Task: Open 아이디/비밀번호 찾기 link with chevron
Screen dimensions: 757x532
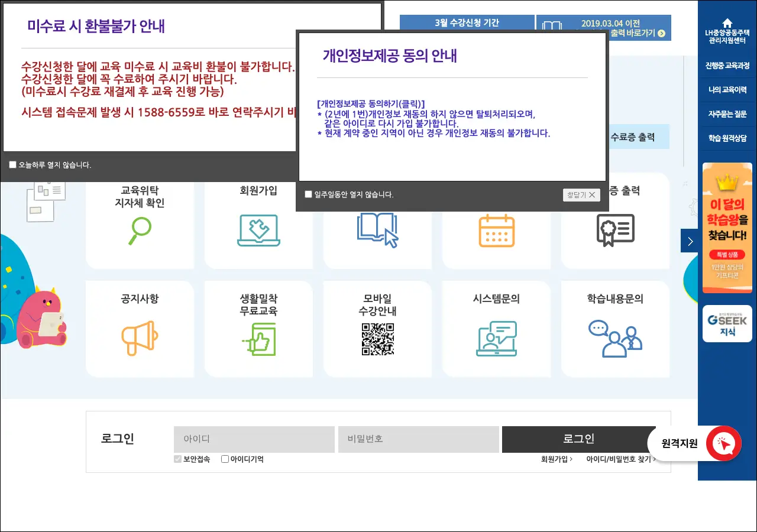Action: [x=621, y=459]
